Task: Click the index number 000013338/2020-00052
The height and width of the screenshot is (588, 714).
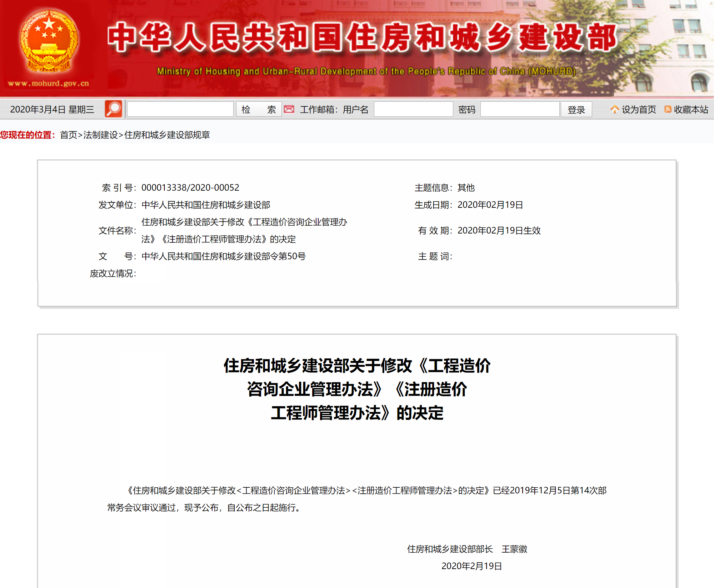Action: coord(190,187)
